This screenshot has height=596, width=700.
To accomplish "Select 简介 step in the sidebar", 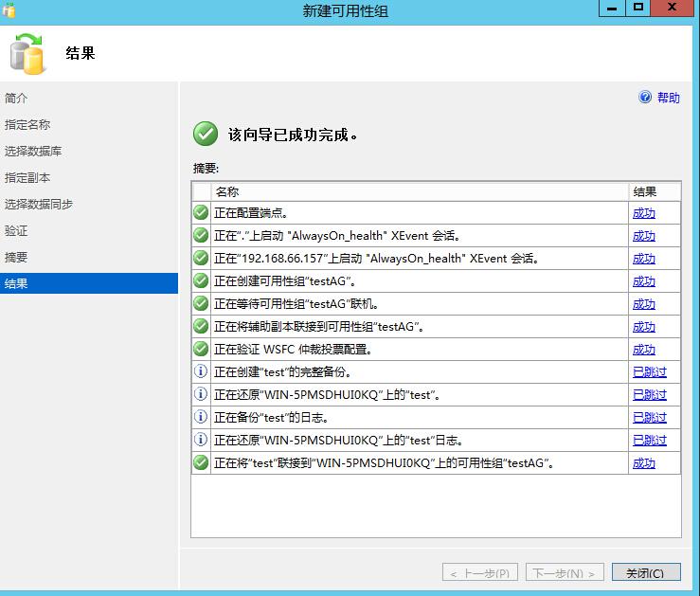I will (x=16, y=99).
